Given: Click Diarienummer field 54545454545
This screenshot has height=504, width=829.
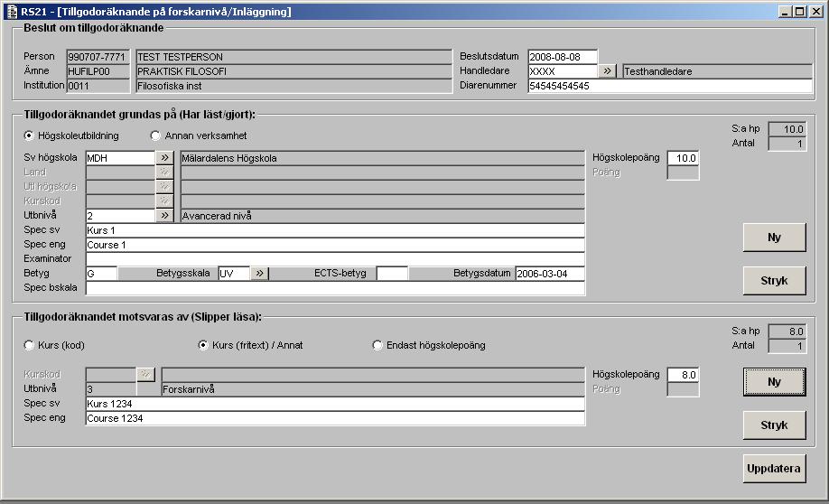Looking at the screenshot, I should pos(670,86).
